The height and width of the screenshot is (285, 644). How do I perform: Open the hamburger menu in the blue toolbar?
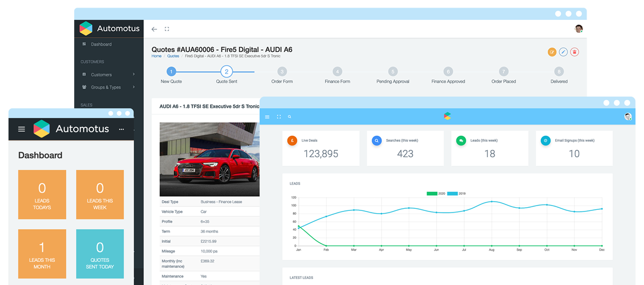267,116
